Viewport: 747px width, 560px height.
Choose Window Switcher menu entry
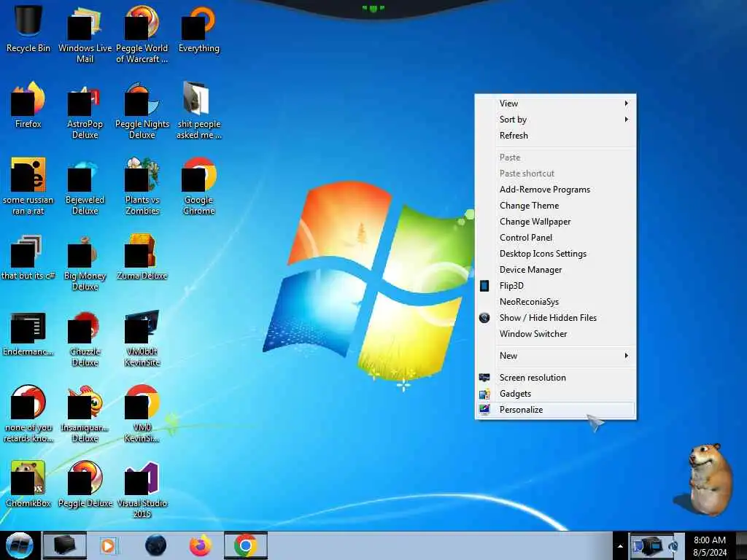click(555, 334)
